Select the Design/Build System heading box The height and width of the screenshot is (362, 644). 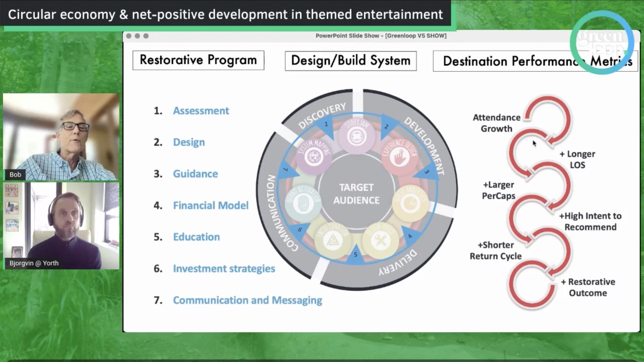tap(351, 61)
